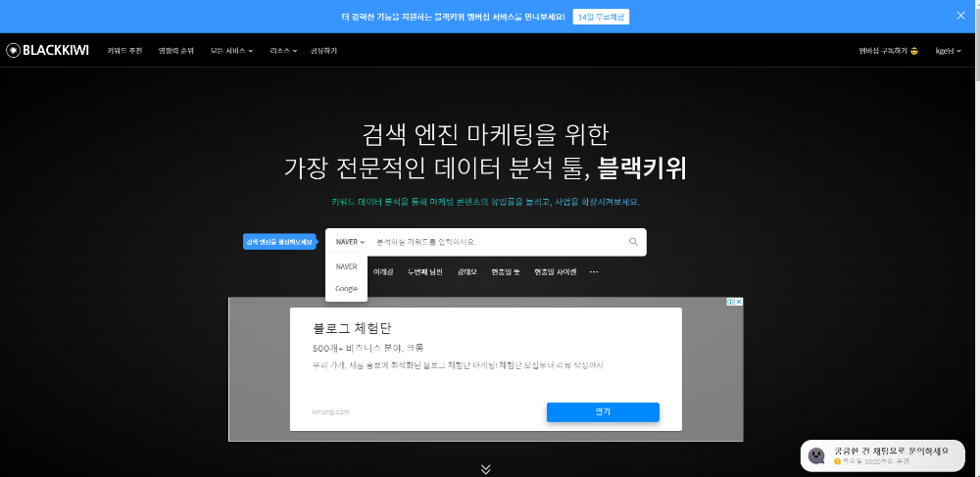Expand the 모든 서비스 menu
The image size is (980, 477).
[x=231, y=51]
